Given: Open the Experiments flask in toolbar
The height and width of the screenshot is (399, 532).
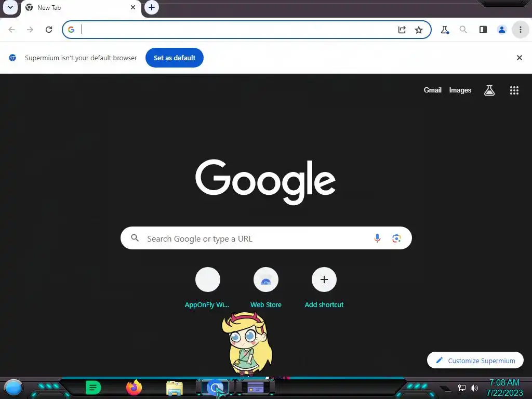Looking at the screenshot, I should coord(445,30).
